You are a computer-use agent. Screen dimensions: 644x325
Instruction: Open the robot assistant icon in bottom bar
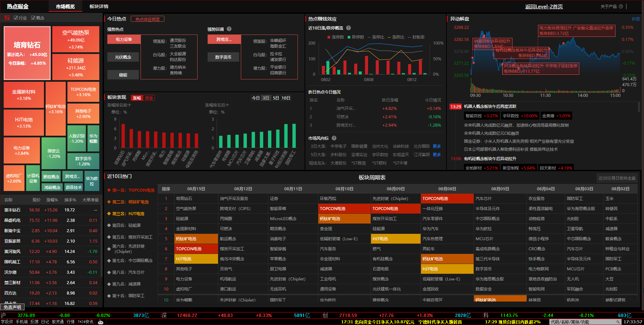tap(101, 322)
